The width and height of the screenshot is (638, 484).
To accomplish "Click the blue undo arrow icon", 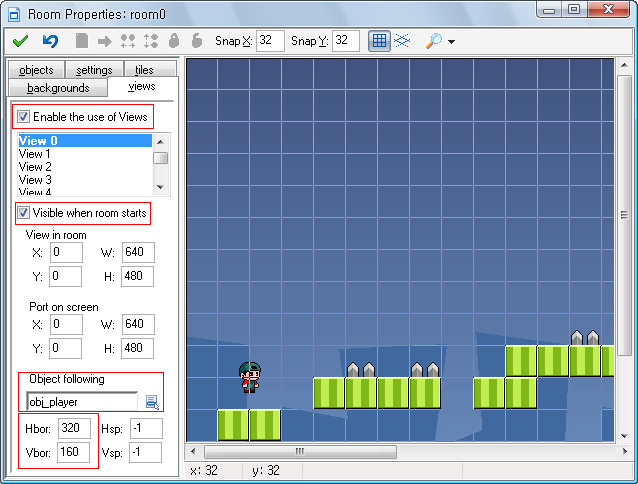I will [x=50, y=41].
